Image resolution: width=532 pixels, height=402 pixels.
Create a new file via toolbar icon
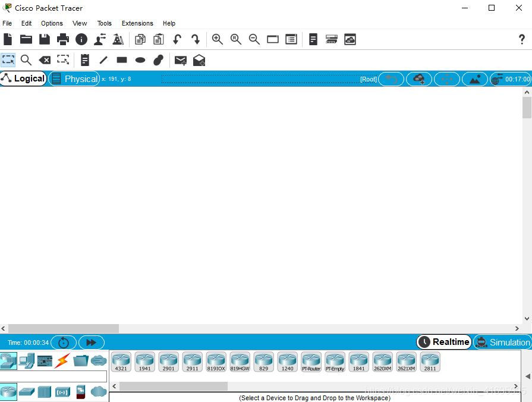click(x=8, y=39)
